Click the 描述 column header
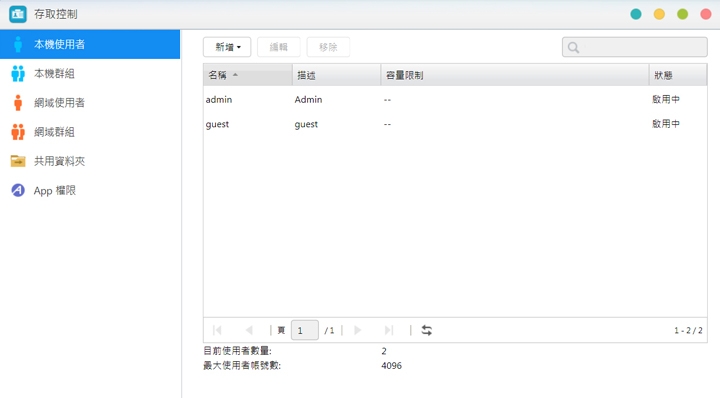The height and width of the screenshot is (398, 720). [x=337, y=75]
